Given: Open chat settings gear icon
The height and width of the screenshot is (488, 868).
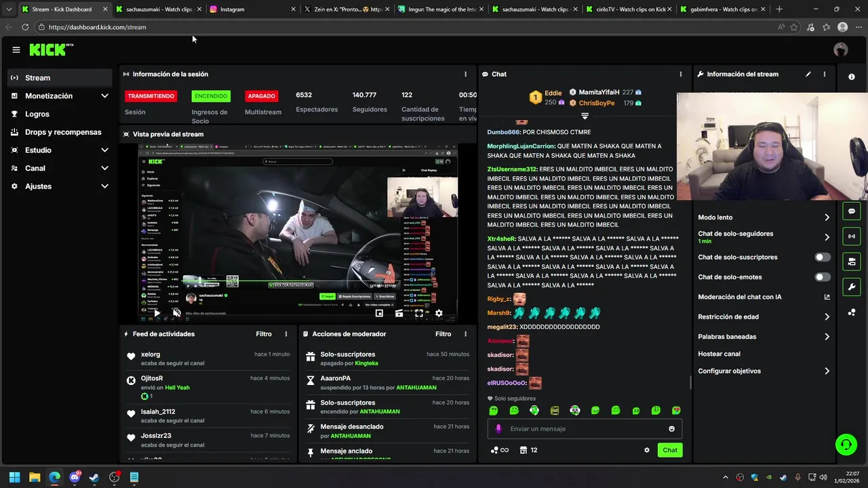Looking at the screenshot, I should click(646, 450).
